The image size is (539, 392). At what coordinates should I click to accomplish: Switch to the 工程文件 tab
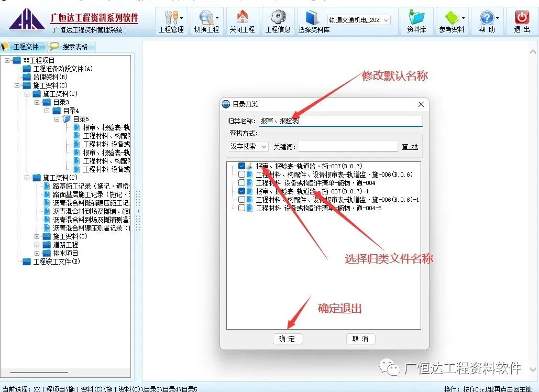point(23,47)
